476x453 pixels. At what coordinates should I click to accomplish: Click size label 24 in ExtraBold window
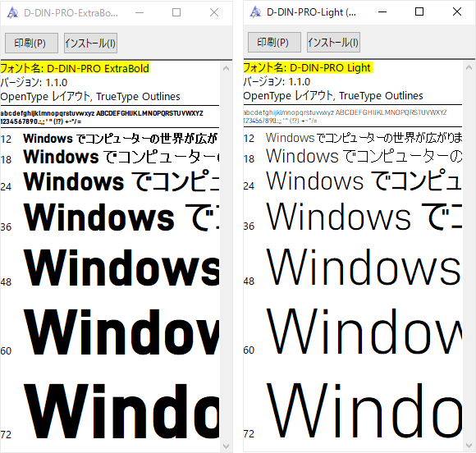tap(6, 186)
